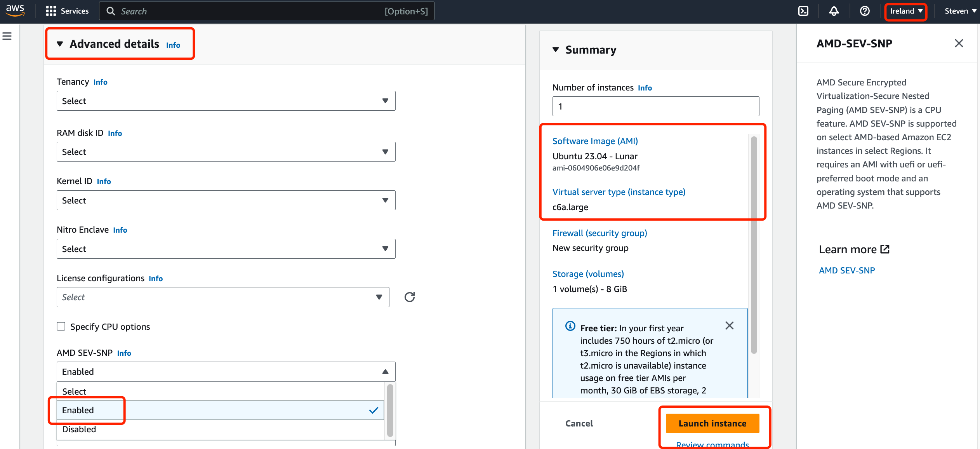Click the Services label in top bar

pos(75,11)
